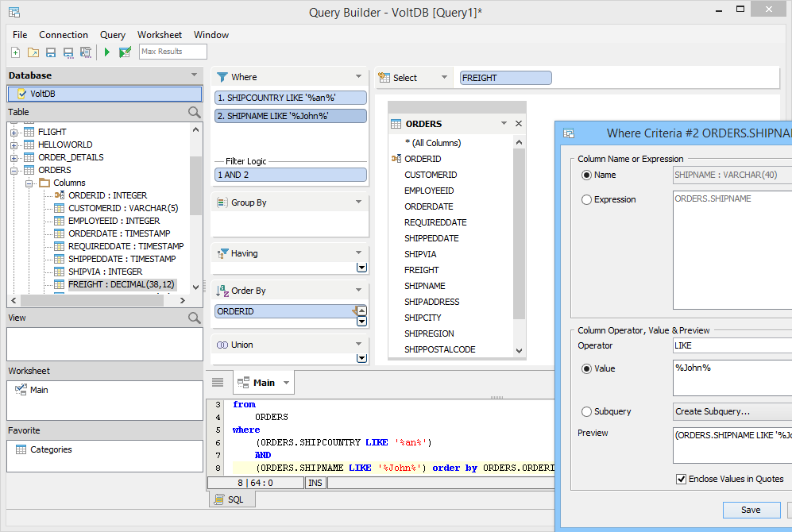Open the Window menu

pos(211,35)
